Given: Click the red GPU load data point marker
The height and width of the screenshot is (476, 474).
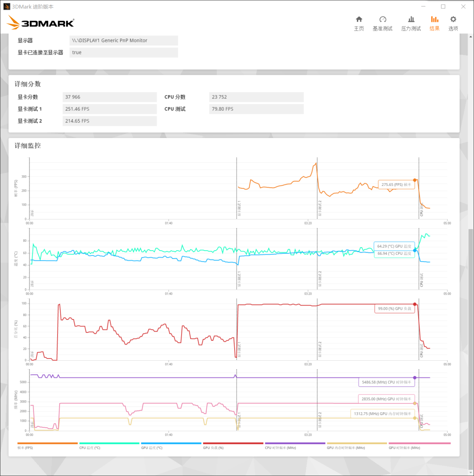Looking at the screenshot, I should [x=415, y=304].
